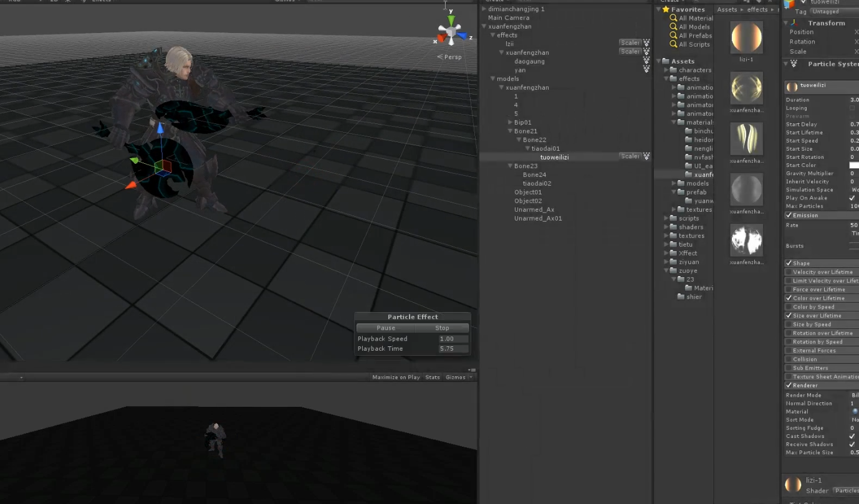Viewport: 859px width, 504px height.
Task: Collapse the effects node in hierarchy
Action: [x=492, y=35]
